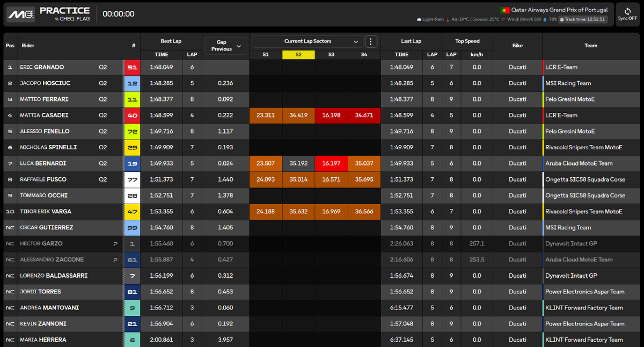
Task: Click number badge 99 of Oscar Gutierrez
Action: (132, 227)
